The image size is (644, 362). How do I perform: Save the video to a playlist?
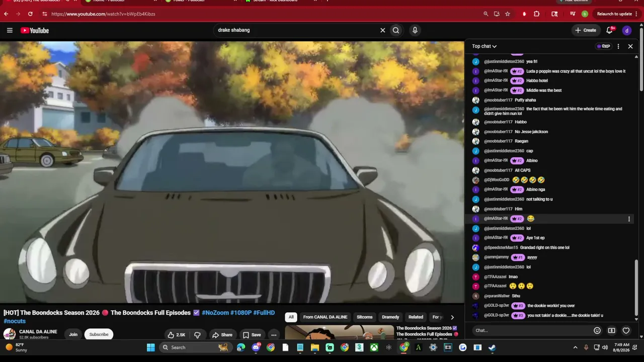tap(252, 335)
